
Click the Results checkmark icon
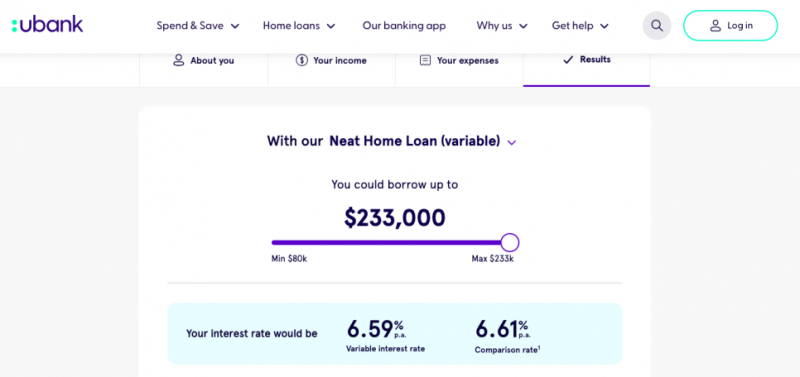pos(568,60)
